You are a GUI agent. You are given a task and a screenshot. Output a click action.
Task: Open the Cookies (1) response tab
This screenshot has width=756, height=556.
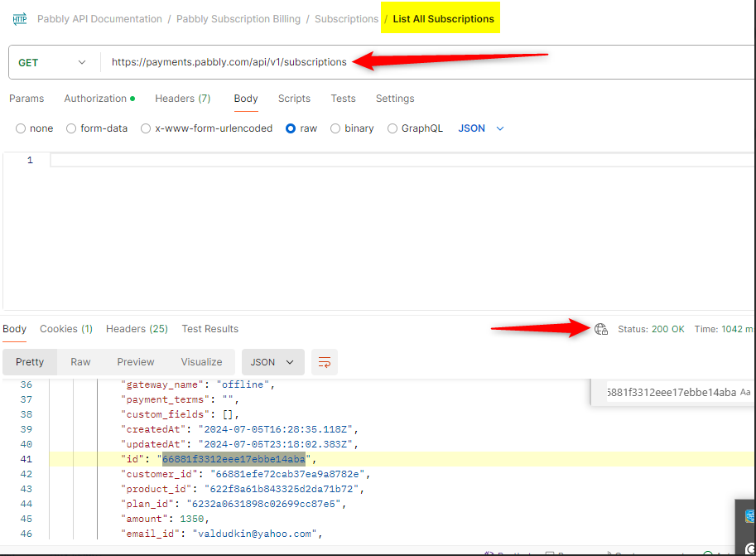66,329
